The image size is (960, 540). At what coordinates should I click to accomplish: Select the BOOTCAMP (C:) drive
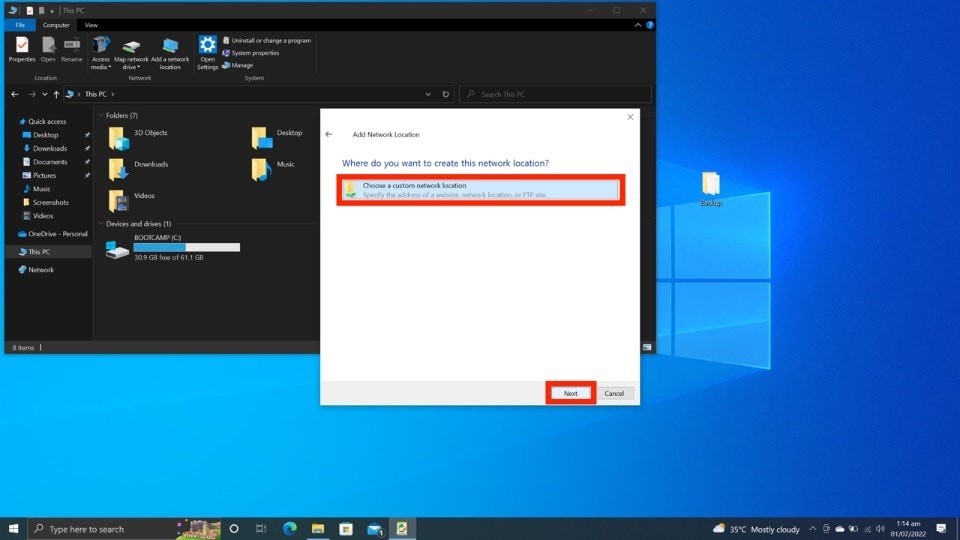click(x=173, y=248)
